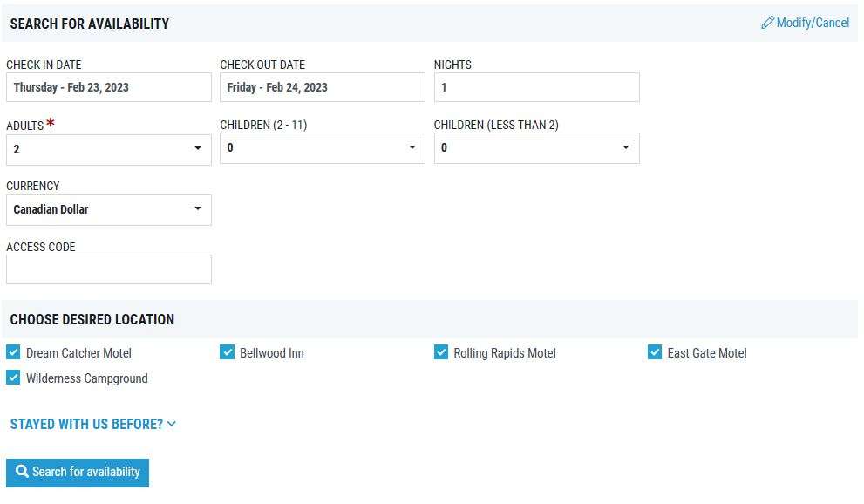Viewport: 864px width, 504px height.
Task: Click the magnifier icon in the search button
Action: (x=22, y=472)
